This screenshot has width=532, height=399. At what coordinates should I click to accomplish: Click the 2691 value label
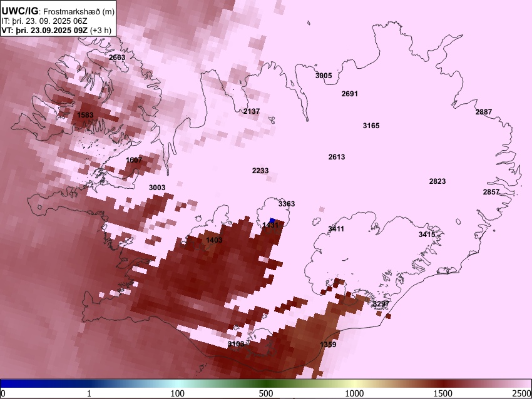pyautogui.click(x=349, y=94)
